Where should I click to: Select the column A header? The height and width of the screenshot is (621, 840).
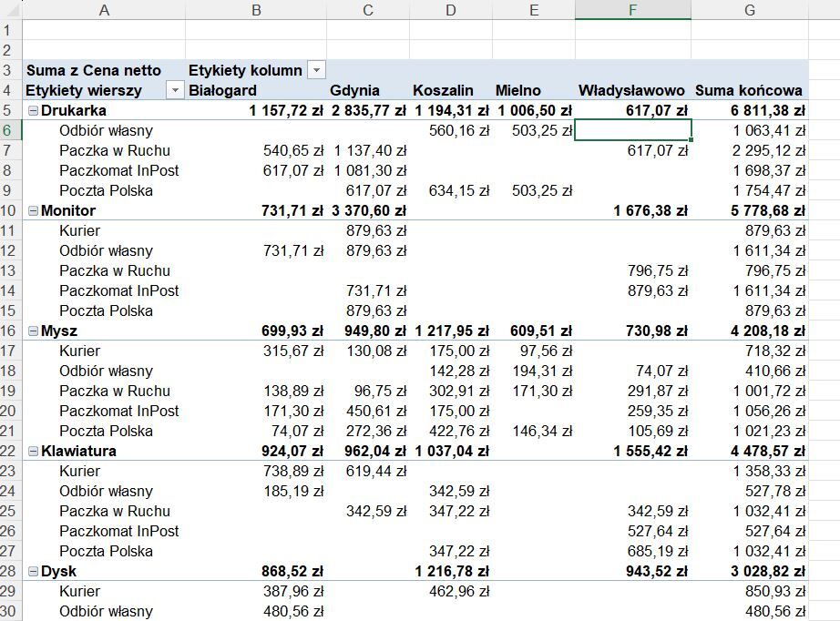(x=103, y=10)
